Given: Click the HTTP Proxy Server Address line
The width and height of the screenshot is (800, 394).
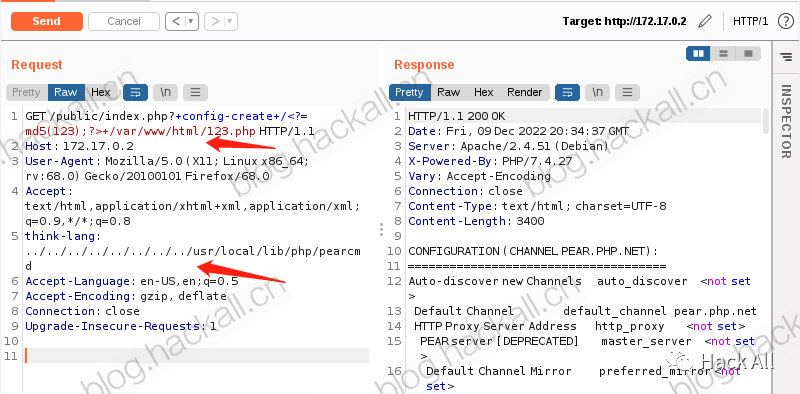Looking at the screenshot, I should (580, 326).
